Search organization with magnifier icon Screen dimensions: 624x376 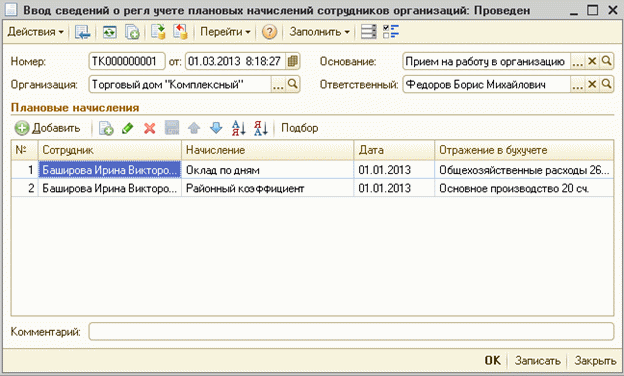point(293,84)
